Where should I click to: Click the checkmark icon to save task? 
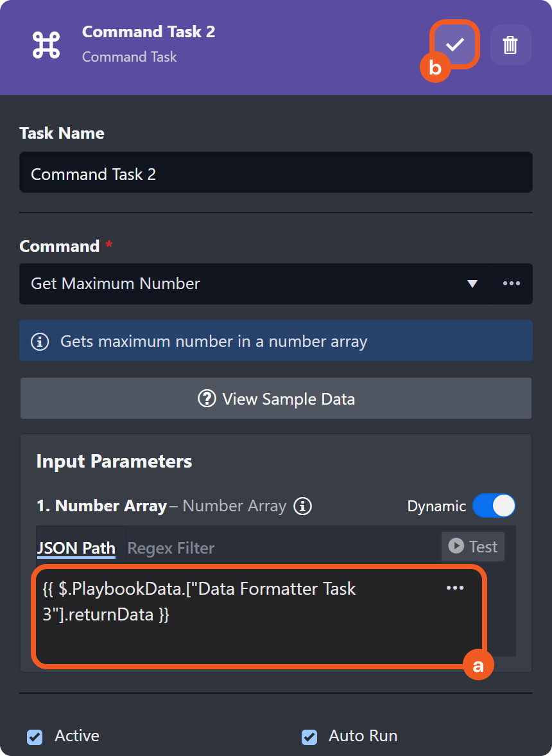point(454,44)
